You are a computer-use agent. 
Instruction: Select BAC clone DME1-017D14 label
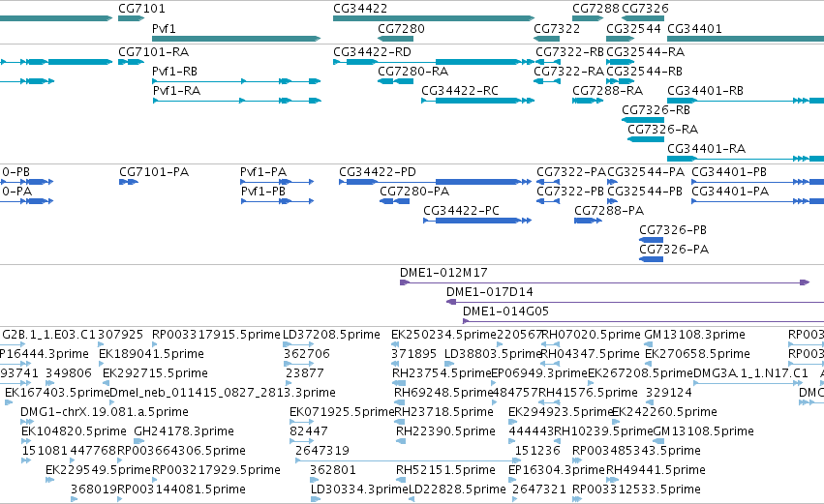pos(489,292)
